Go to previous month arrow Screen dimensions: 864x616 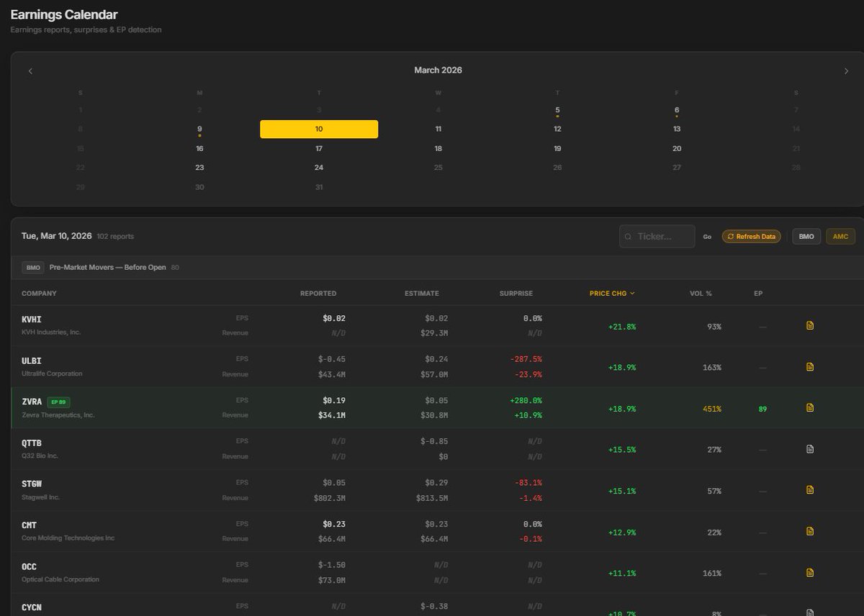[x=30, y=71]
